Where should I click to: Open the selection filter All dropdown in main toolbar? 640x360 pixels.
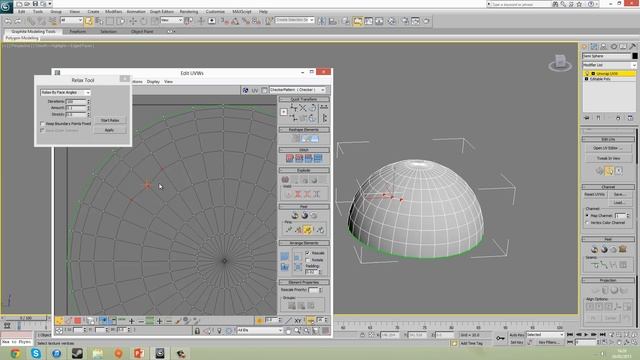[71, 20]
